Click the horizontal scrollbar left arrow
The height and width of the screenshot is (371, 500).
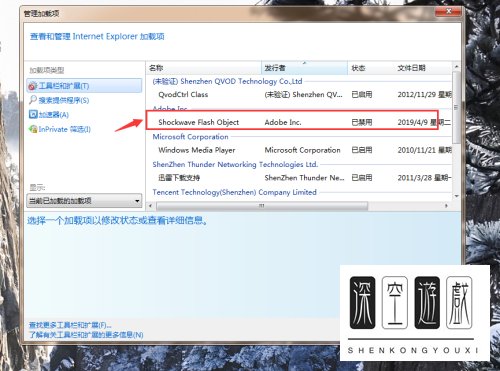[151, 206]
